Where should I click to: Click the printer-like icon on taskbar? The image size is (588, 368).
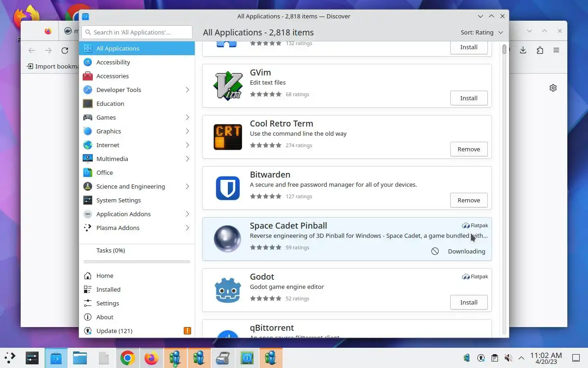[223, 357]
